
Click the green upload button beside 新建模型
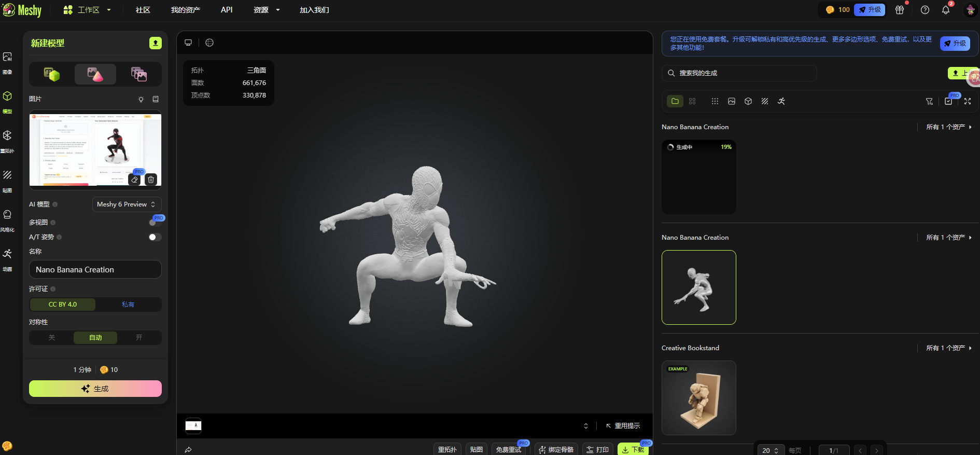point(156,43)
